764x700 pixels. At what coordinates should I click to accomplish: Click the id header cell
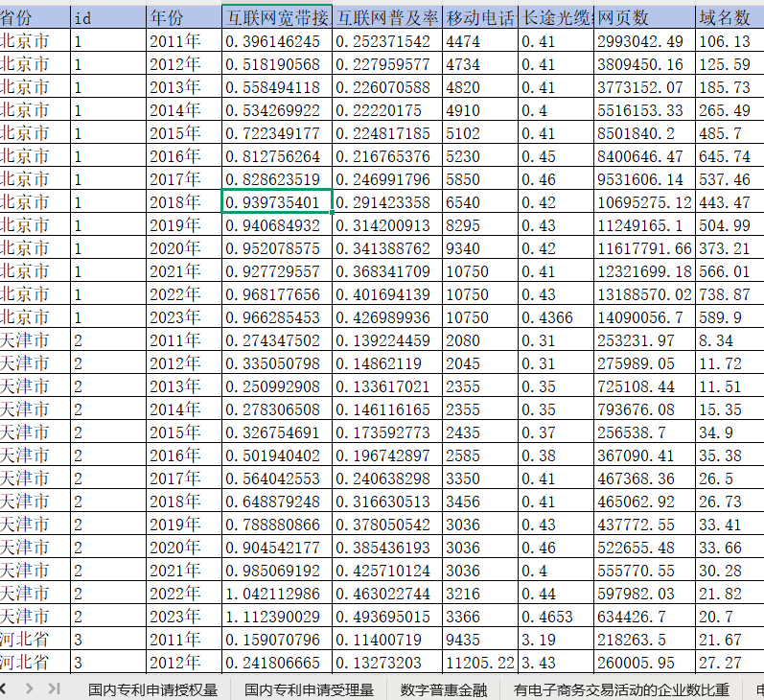point(107,17)
